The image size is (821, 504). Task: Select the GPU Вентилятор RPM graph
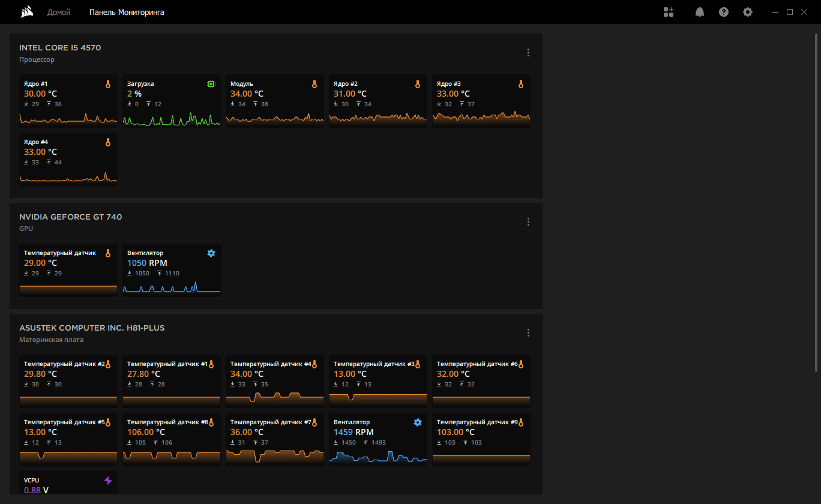pyautogui.click(x=172, y=287)
